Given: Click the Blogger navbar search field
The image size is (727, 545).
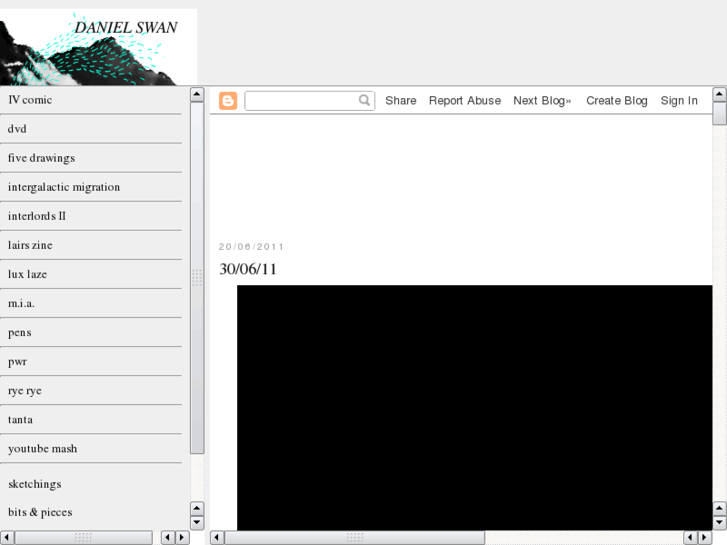Looking at the screenshot, I should [x=309, y=101].
